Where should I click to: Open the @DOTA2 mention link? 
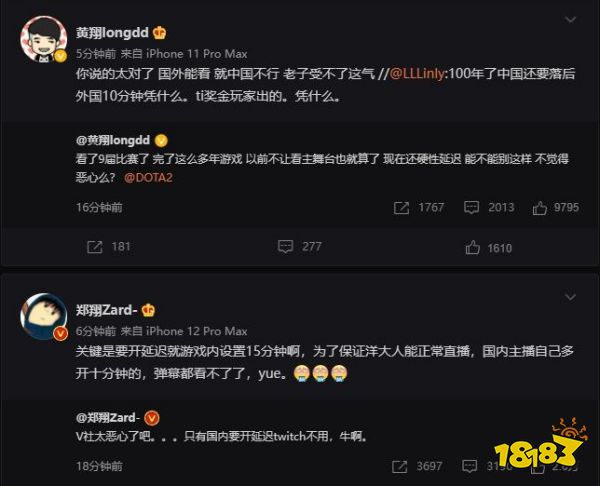coord(148,178)
